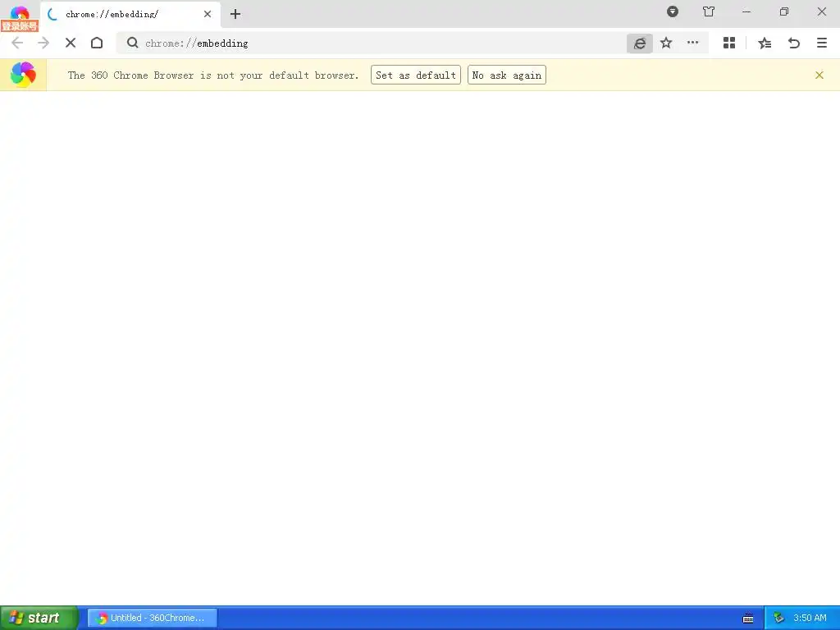This screenshot has width=840, height=630.
Task: Click Set as default button
Action: pos(416,75)
